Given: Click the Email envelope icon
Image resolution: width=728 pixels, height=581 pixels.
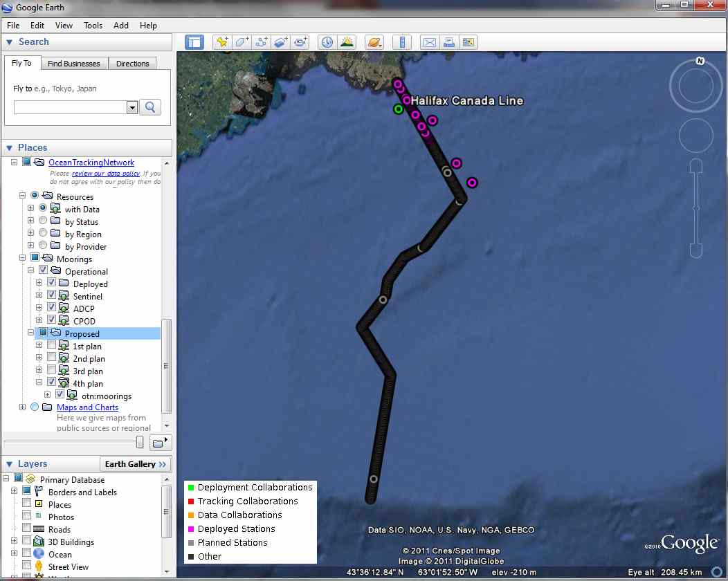Looking at the screenshot, I should [430, 42].
